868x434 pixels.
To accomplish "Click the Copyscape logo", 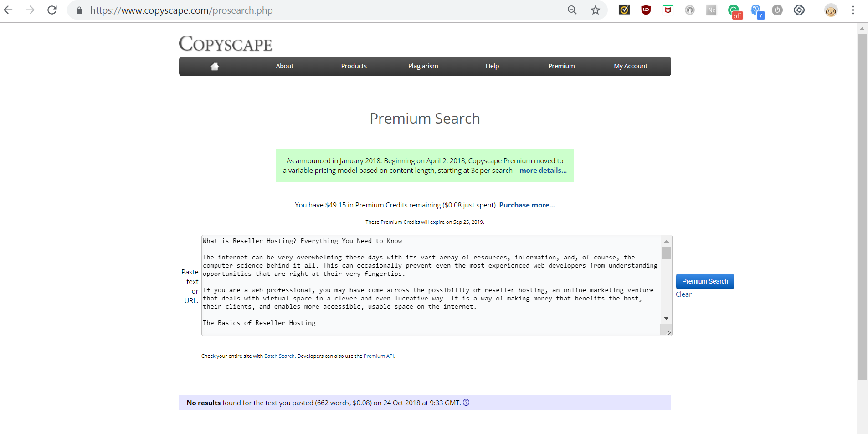I will pos(226,44).
